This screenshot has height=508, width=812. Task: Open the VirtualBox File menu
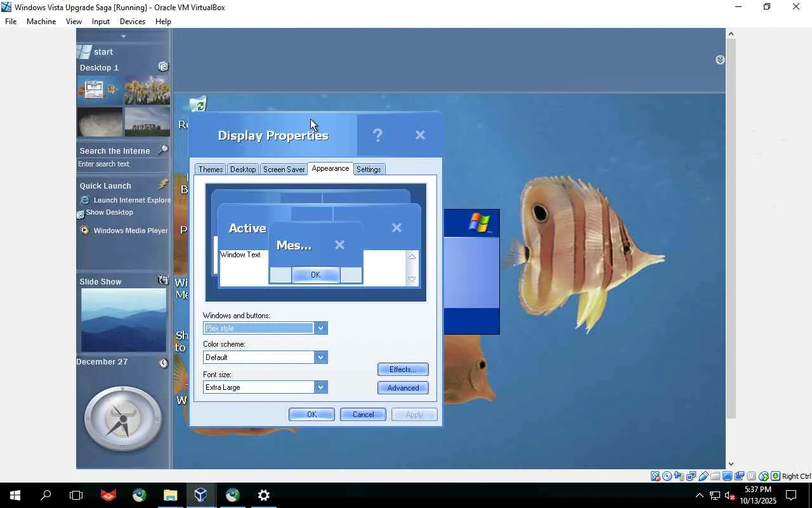tap(11, 21)
